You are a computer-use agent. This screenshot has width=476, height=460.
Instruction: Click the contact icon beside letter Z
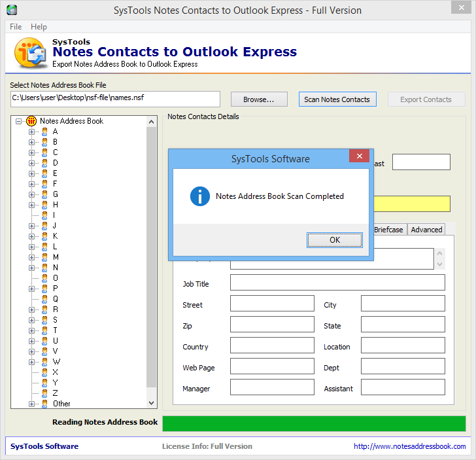point(44,393)
